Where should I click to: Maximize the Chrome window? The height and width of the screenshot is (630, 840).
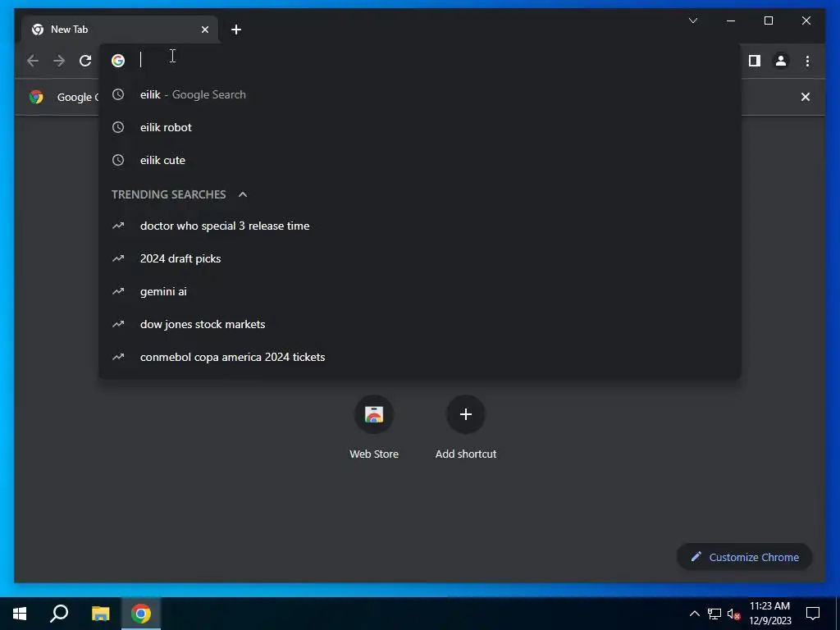(x=768, y=21)
